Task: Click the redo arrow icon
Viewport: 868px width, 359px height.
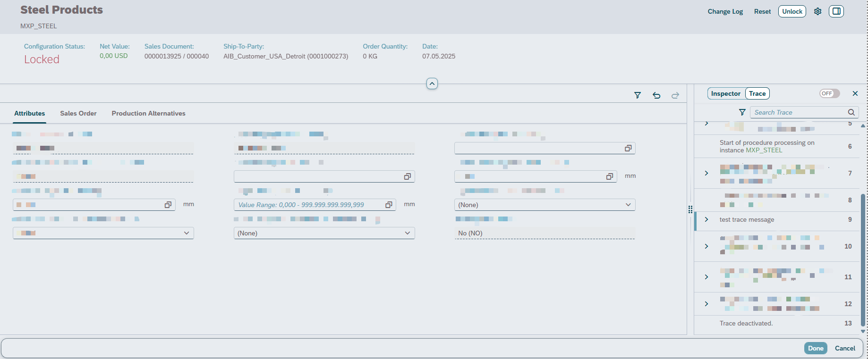Action: pyautogui.click(x=675, y=95)
